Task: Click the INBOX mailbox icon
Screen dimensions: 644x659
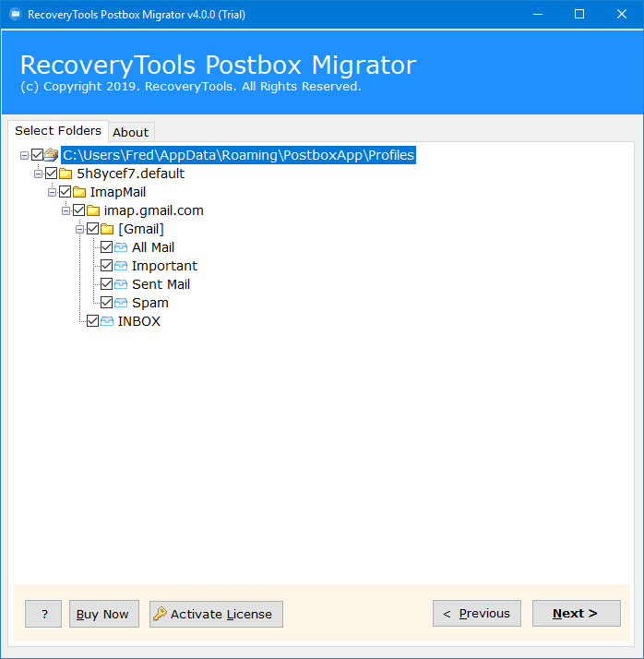Action: coord(107,321)
